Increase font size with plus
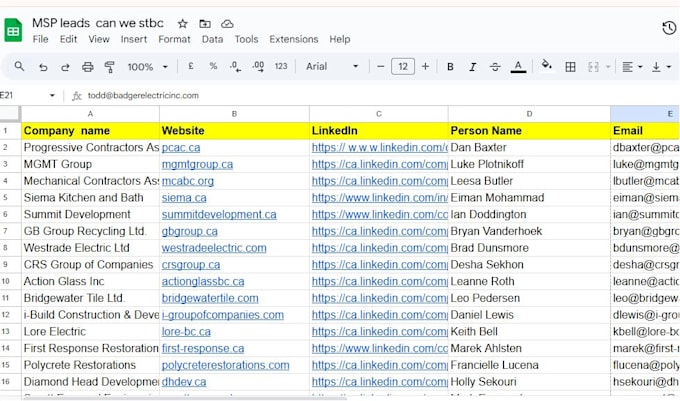 [425, 66]
